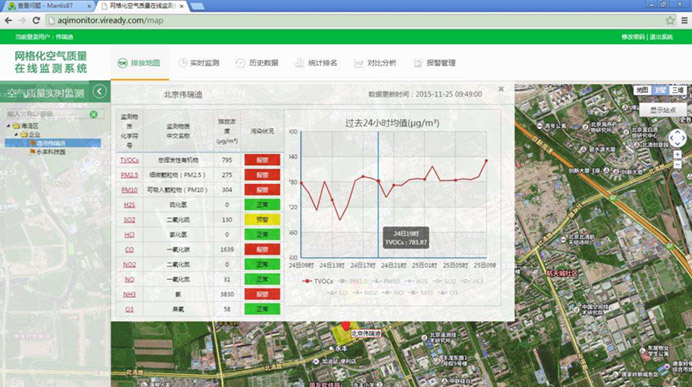The width and height of the screenshot is (692, 387).
Task: Open the 历史数据 tab
Action: (x=257, y=63)
